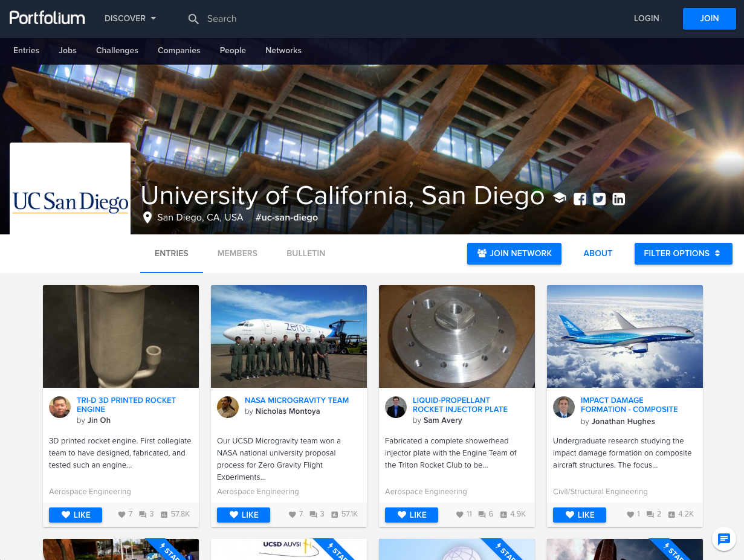Click the search magnifier icon
This screenshot has height=560, width=744.
click(193, 19)
